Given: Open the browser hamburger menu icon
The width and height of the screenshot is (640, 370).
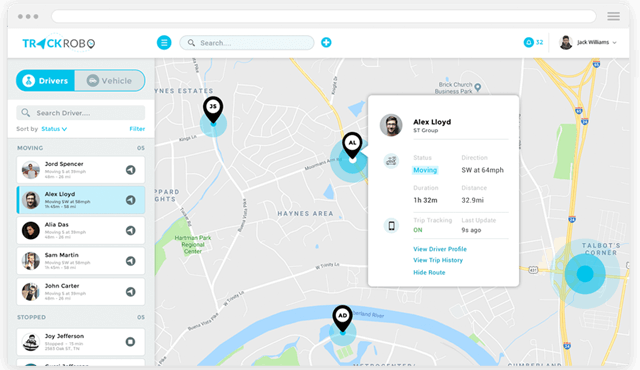Looking at the screenshot, I should (613, 16).
